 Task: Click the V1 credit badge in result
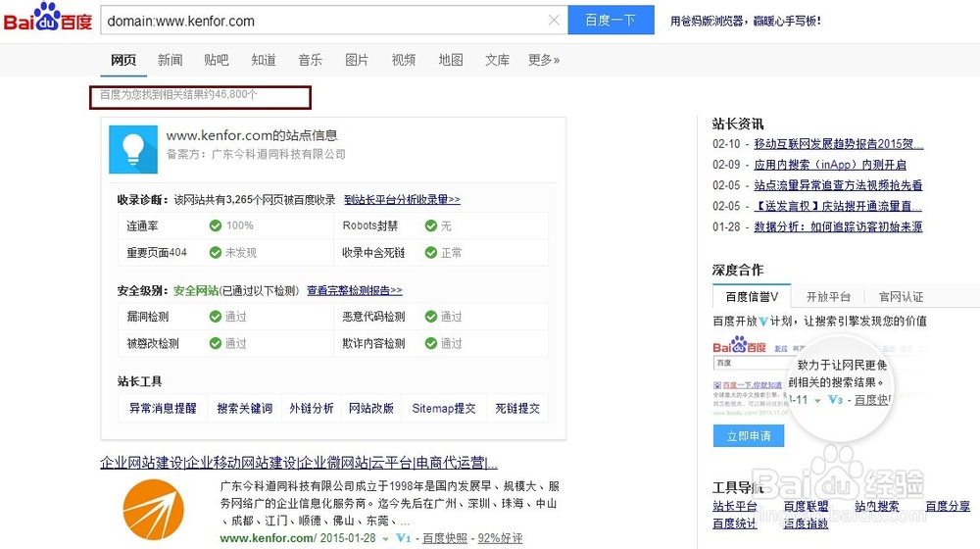pyautogui.click(x=404, y=538)
